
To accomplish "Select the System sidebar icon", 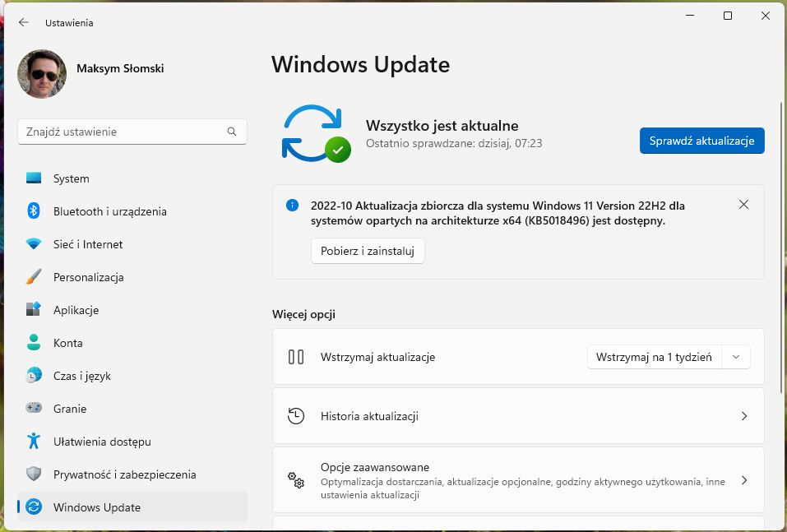I will 32,178.
